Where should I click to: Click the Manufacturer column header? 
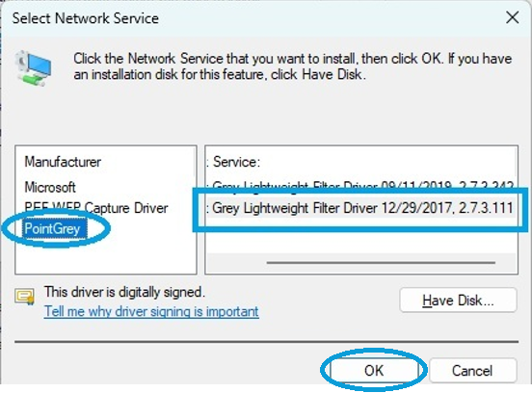pyautogui.click(x=63, y=162)
